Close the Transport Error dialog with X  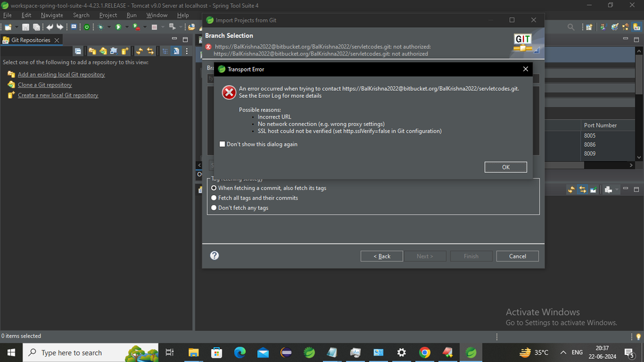[x=525, y=69]
